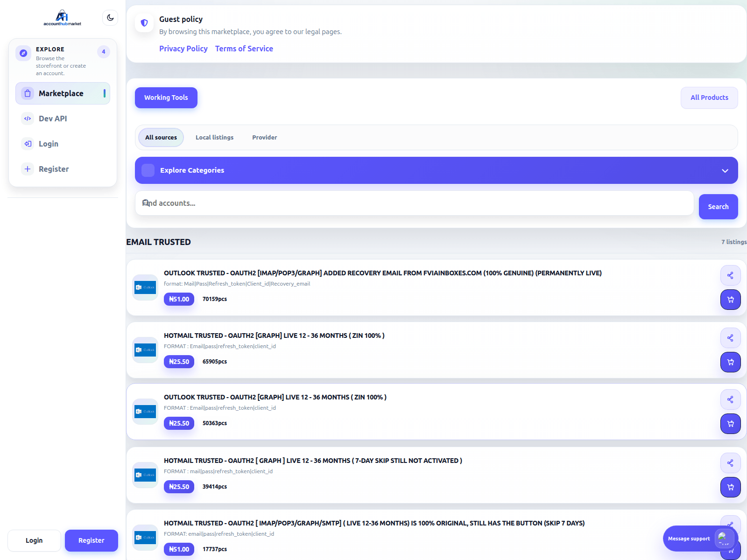The height and width of the screenshot is (560, 747).
Task: Click the All Products button
Action: point(709,98)
